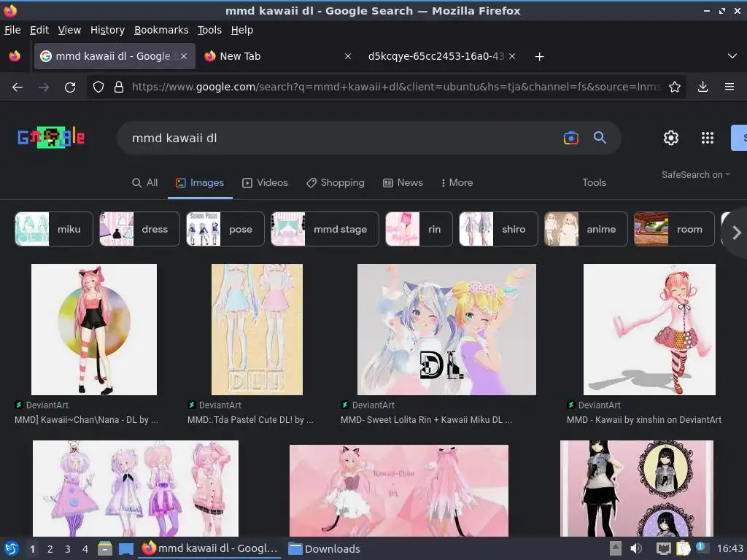Expand the More search categories menu
The image size is (747, 560).
[457, 182]
